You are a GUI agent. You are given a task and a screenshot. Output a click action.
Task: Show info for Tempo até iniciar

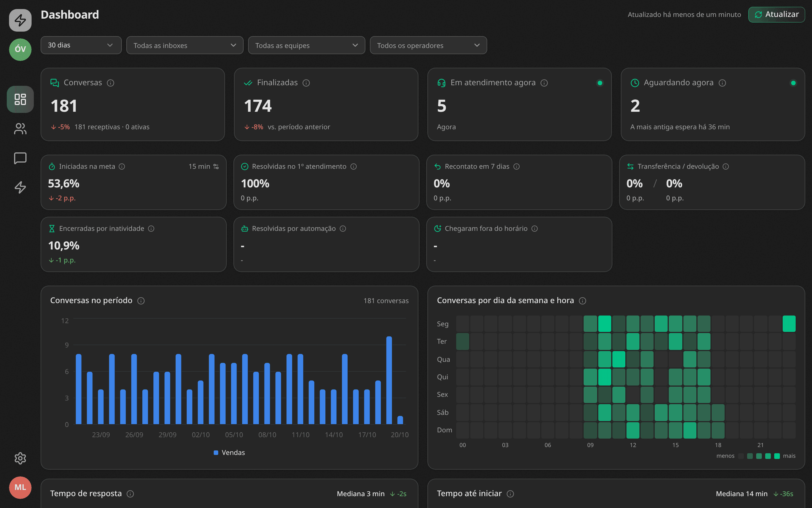pos(510,494)
